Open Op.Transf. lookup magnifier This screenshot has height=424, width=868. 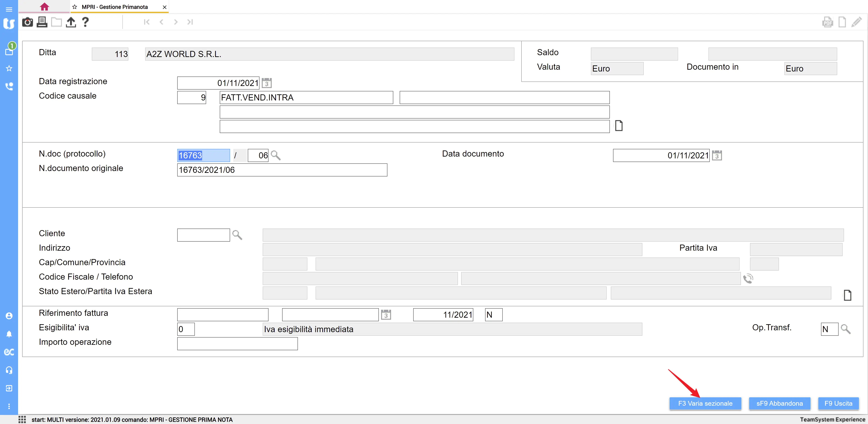pyautogui.click(x=845, y=329)
